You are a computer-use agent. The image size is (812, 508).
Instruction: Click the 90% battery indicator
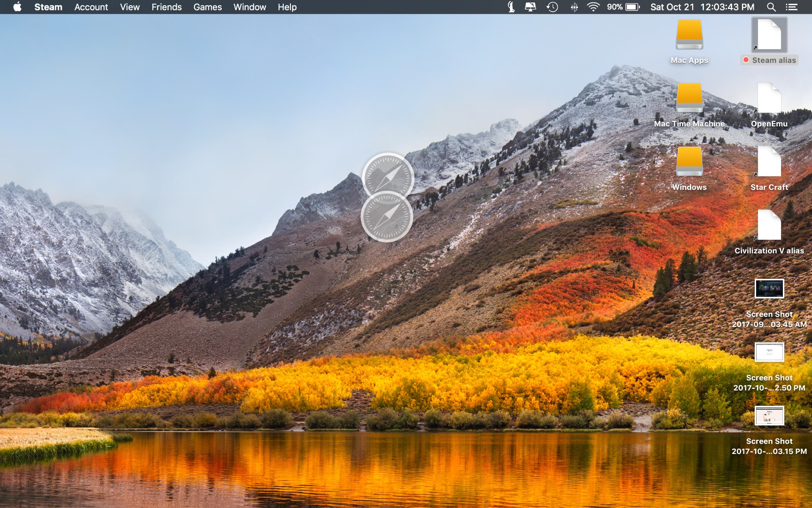[x=624, y=7]
